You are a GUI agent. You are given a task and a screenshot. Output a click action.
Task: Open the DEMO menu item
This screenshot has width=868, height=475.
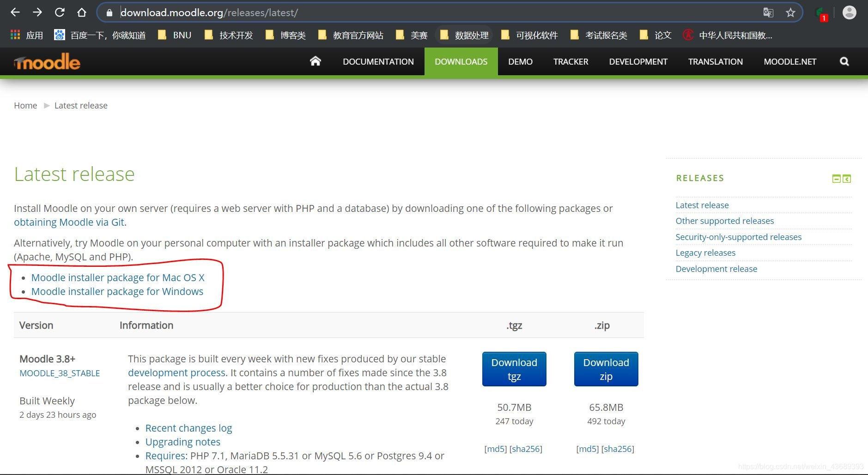point(520,61)
